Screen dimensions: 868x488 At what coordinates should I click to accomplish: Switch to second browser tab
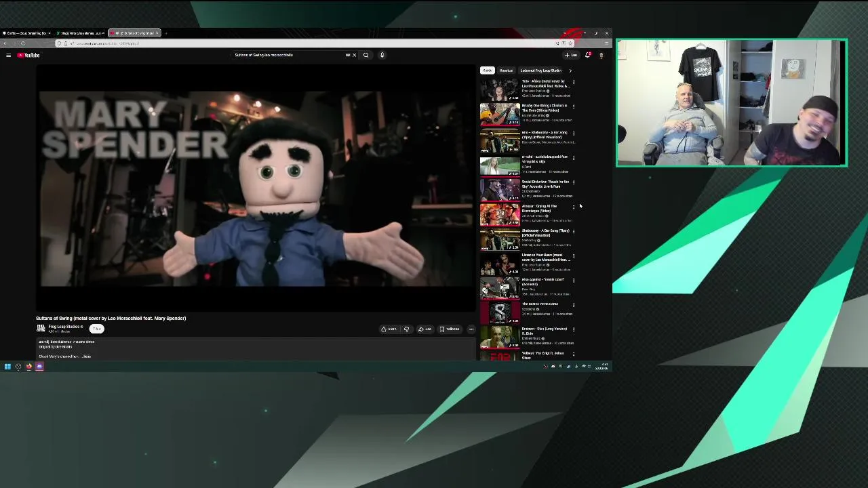[80, 33]
